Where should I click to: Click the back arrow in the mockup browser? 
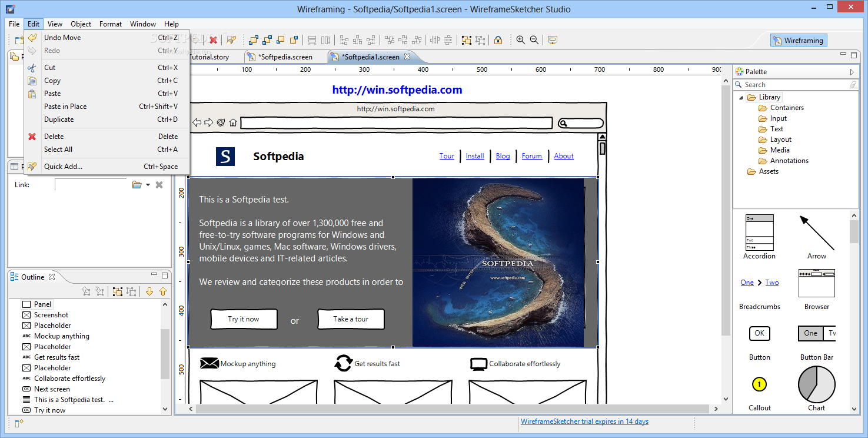(197, 122)
